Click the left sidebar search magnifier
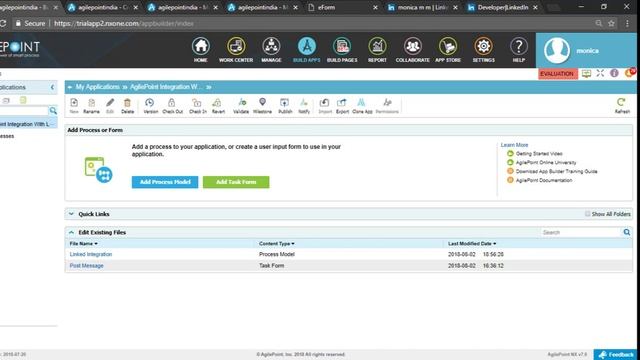 tap(53, 111)
